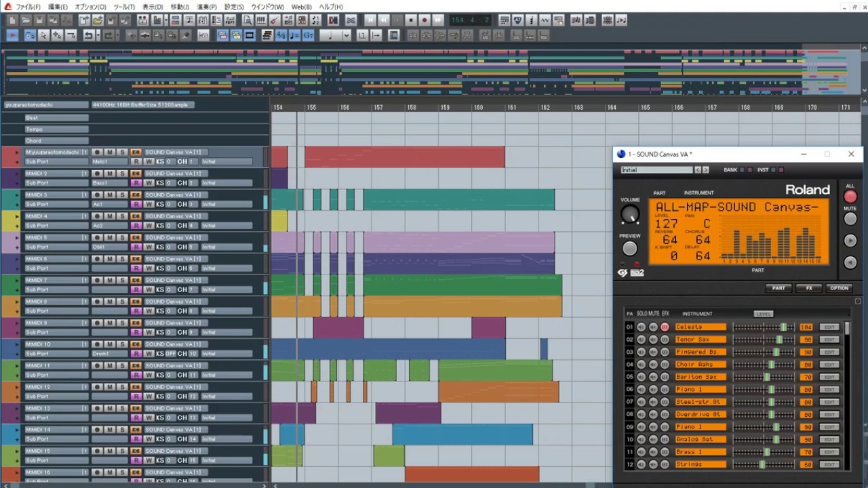This screenshot has width=868, height=488.
Task: Click the FX button in SOUND Canvas
Action: 809,288
